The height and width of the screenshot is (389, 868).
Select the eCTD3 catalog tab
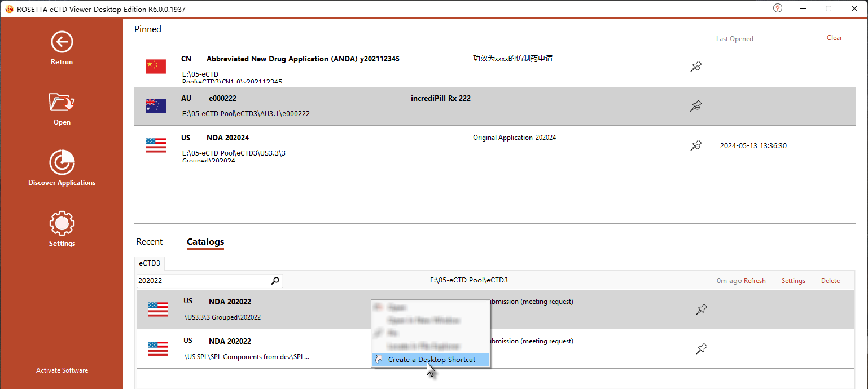(x=150, y=263)
